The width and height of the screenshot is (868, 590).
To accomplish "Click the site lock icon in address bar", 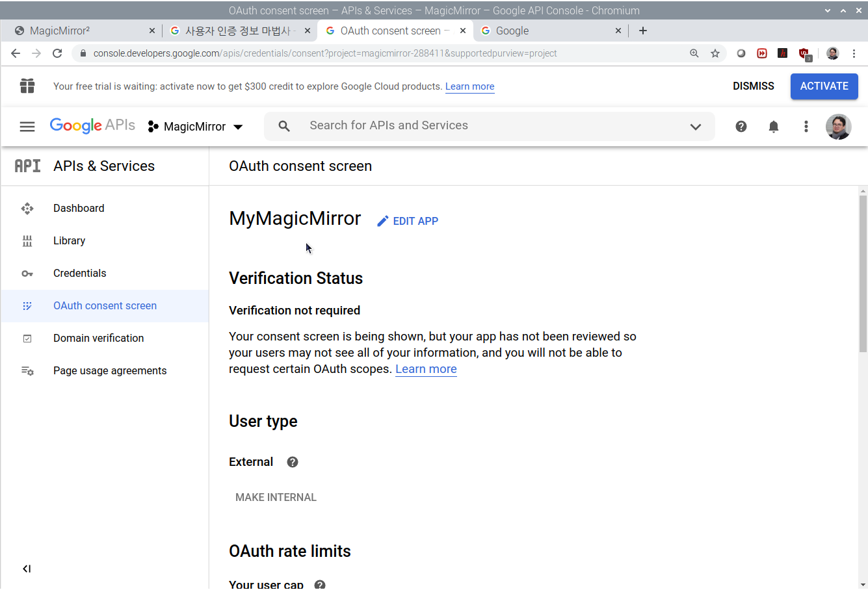I will click(x=83, y=53).
